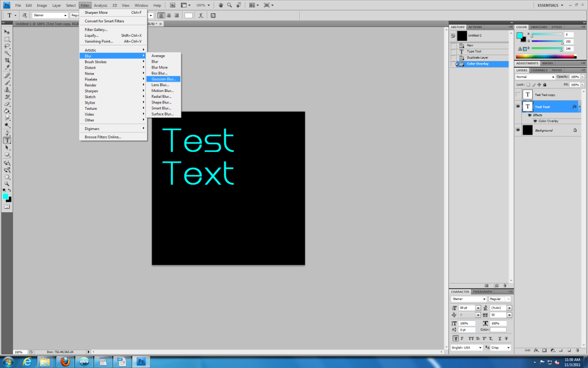Toggle Underline style in Character panel
Image resolution: width=588 pixels, height=368 pixels.
pos(500,338)
